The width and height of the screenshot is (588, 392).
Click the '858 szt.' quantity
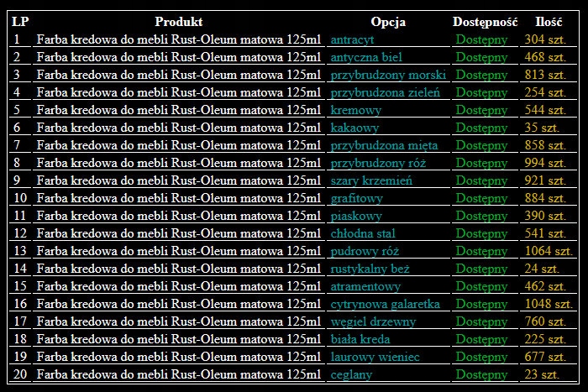545,145
